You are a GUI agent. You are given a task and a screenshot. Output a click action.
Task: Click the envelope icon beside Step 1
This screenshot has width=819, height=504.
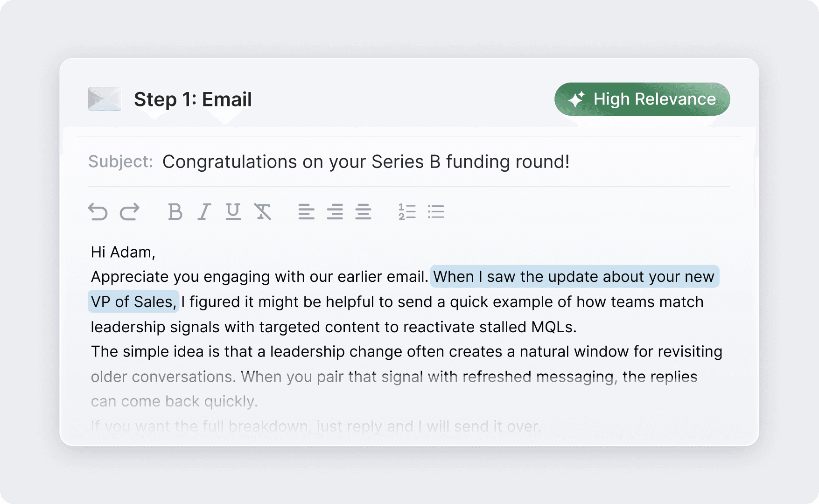click(x=104, y=99)
